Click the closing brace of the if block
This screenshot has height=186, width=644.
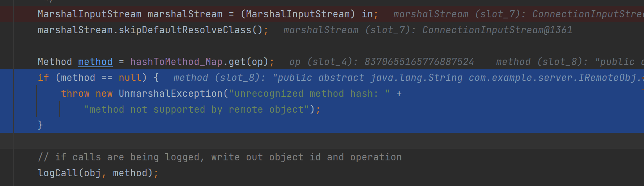click(x=40, y=125)
